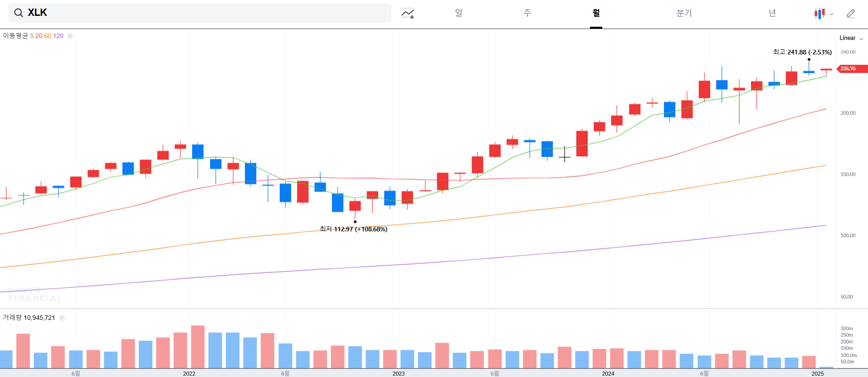The width and height of the screenshot is (868, 377).
Task: Click the 2025 label on time axis
Action: pos(818,373)
